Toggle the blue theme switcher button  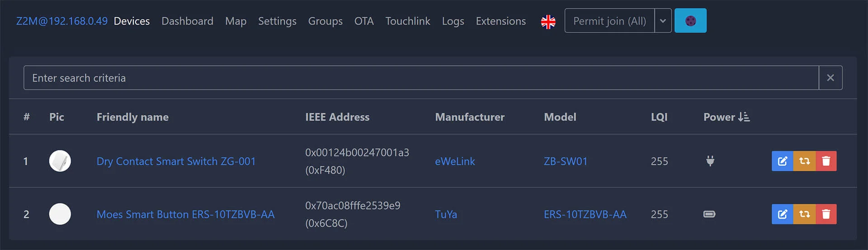coord(690,21)
